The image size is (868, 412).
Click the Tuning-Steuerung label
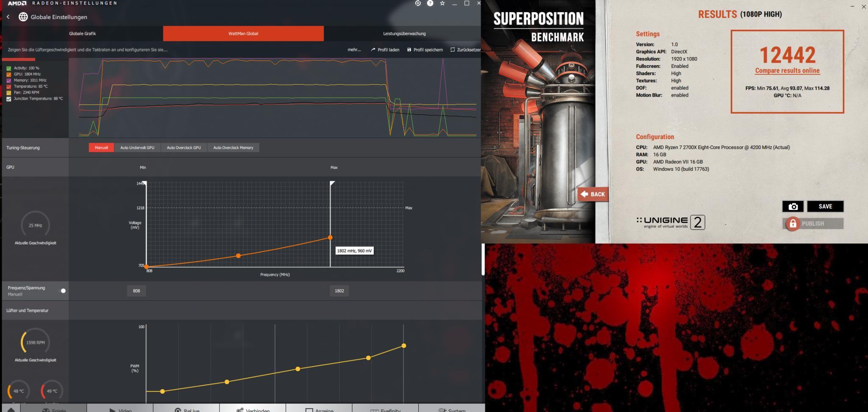pyautogui.click(x=23, y=148)
